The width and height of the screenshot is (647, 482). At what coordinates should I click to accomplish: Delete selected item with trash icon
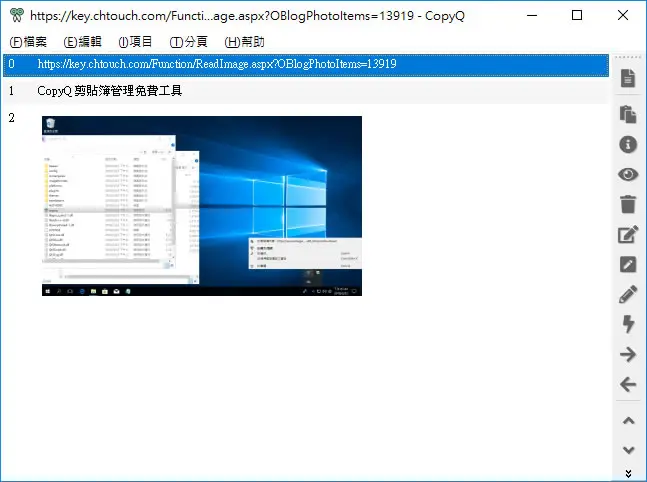(x=628, y=204)
